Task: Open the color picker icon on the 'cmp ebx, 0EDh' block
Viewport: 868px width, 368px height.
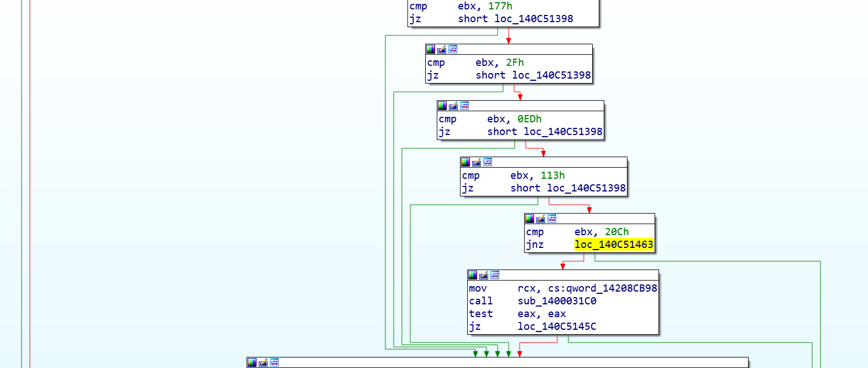Action: pos(442,106)
